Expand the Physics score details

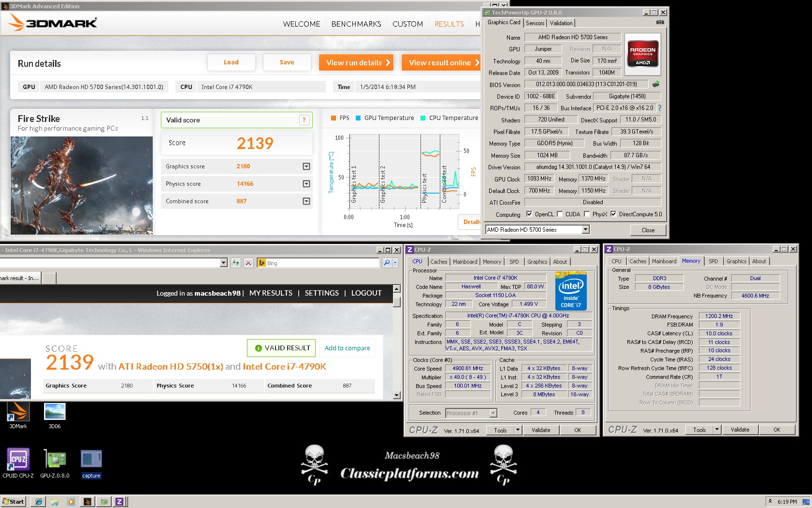click(306, 184)
